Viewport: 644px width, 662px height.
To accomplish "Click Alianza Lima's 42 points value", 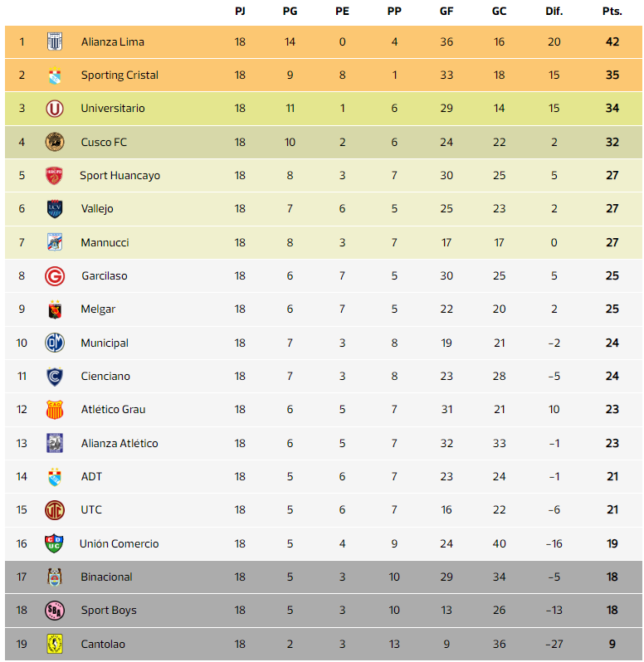I will point(612,41).
